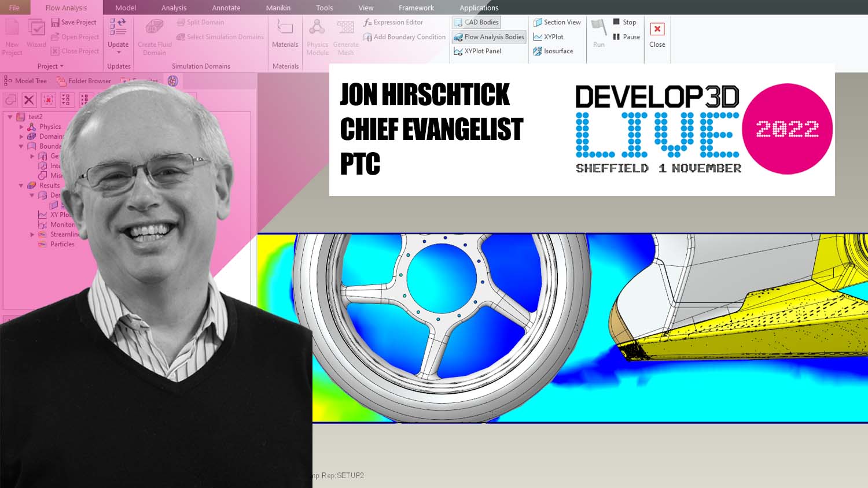Click Add Boundary Condition
The width and height of the screenshot is (868, 488).
click(404, 36)
